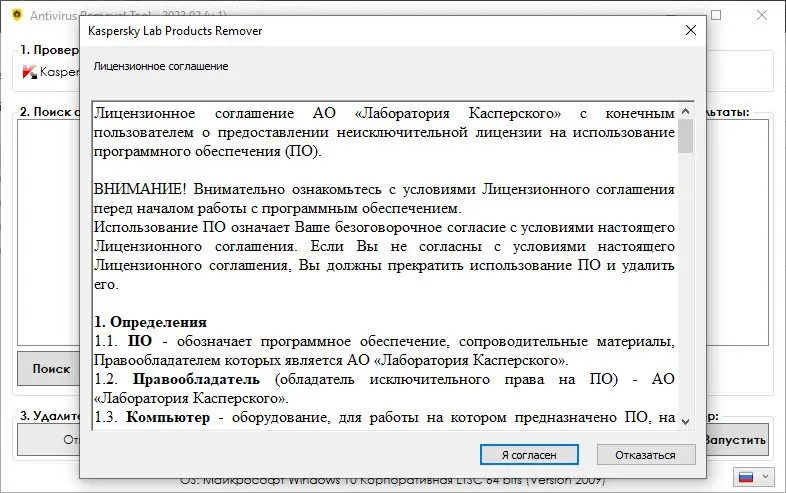
Task: Click "Запустить" button in the background window
Action: point(736,440)
